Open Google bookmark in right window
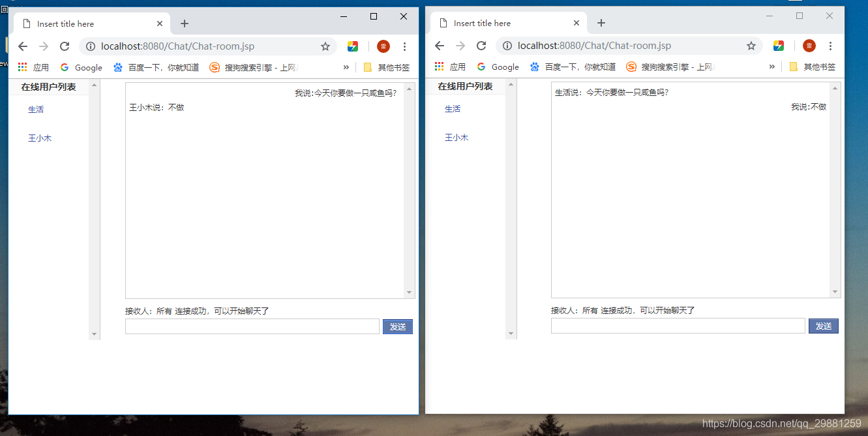 click(x=498, y=67)
